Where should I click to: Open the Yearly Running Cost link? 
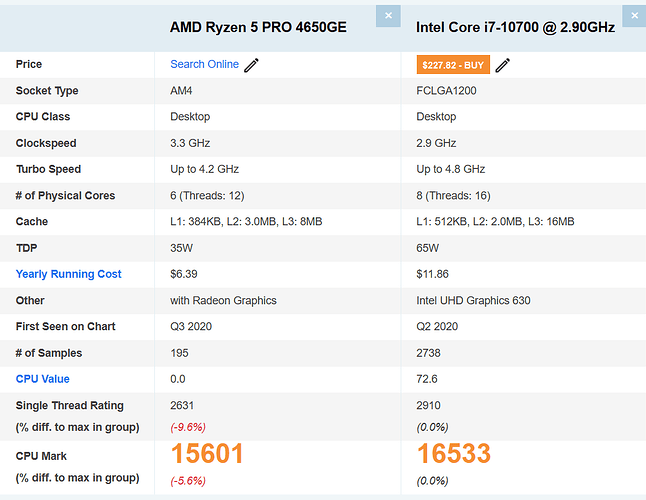[68, 274]
